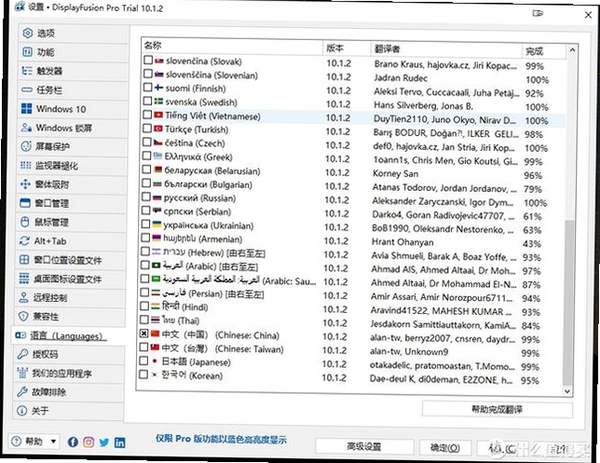
Task: Click translator name Korney San
Action: (x=396, y=174)
